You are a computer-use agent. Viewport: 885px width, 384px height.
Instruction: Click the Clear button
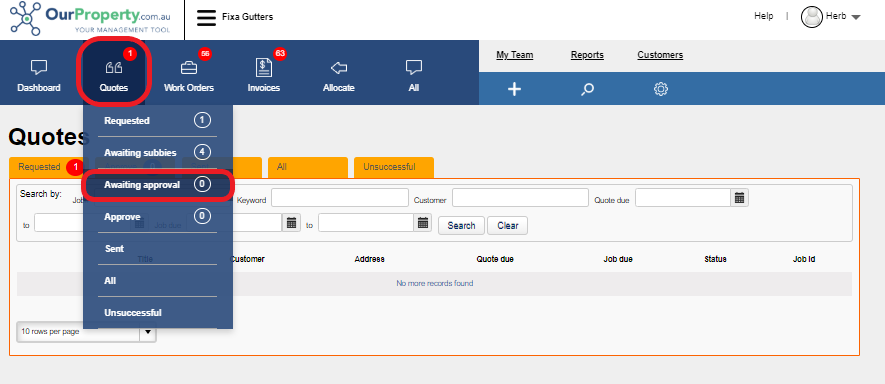tap(507, 225)
